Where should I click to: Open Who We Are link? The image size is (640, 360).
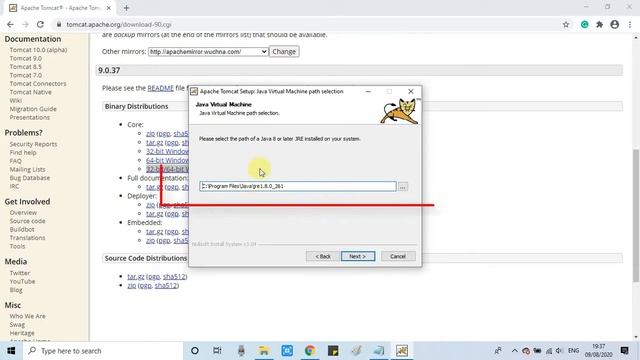28,316
